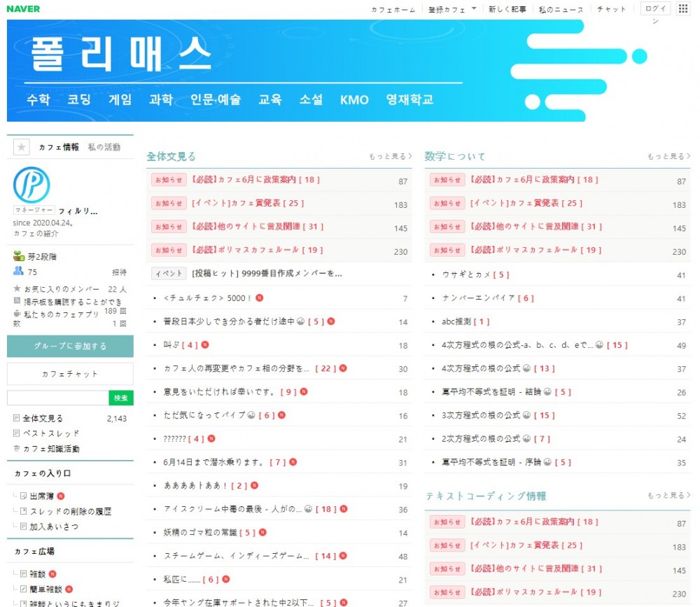Click the グループに参加する button
The image size is (700, 607).
[70, 346]
